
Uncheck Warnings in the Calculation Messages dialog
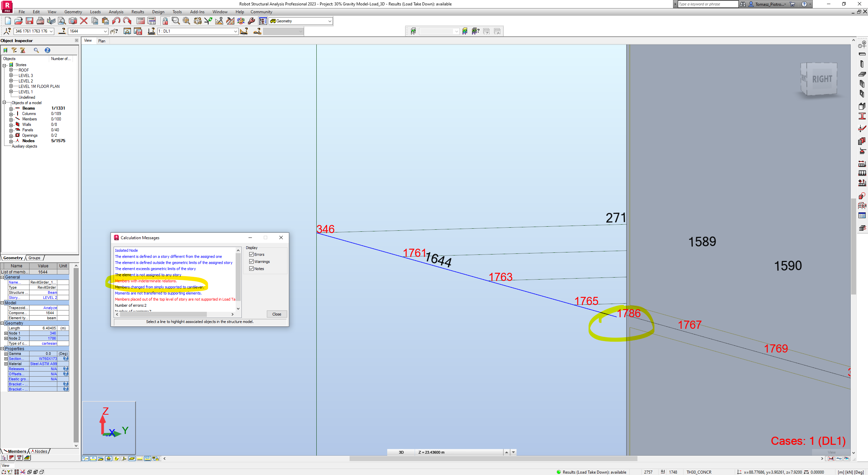tap(251, 262)
